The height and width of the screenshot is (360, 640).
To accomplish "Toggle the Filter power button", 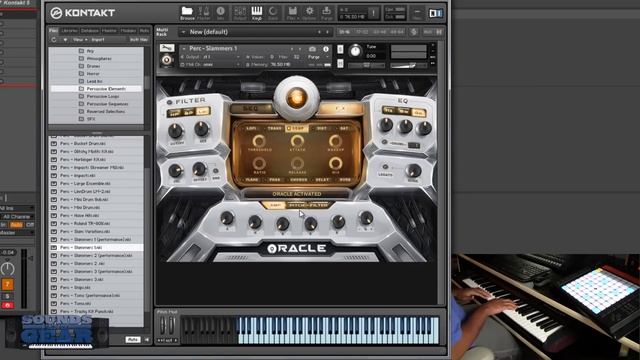I will point(170,102).
